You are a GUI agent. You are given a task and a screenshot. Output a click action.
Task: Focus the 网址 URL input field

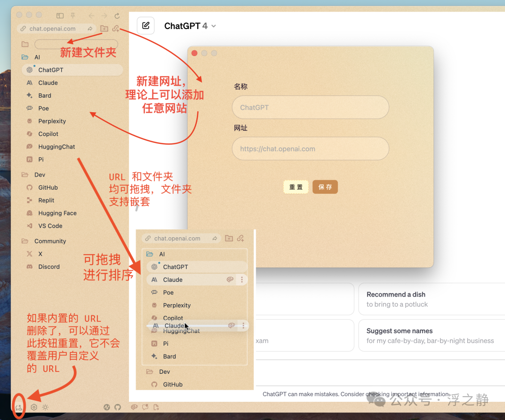310,149
